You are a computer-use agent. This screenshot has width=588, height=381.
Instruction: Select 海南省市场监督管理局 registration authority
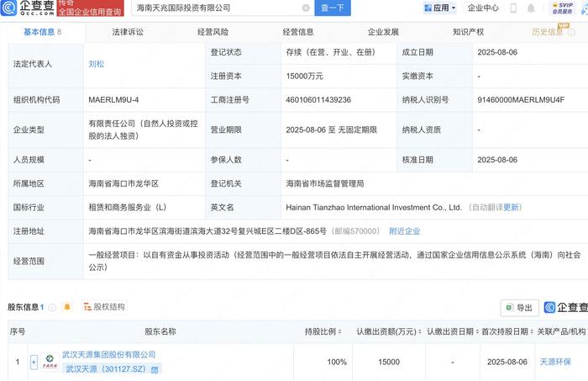click(x=325, y=184)
